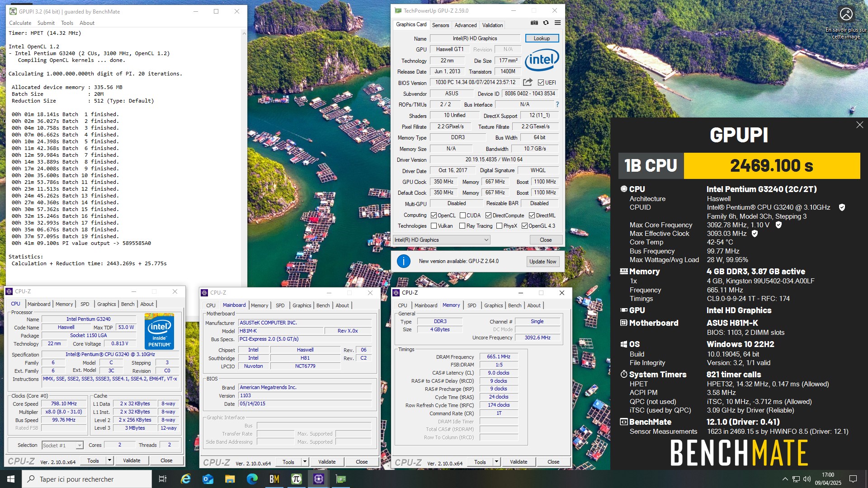This screenshot has width=868, height=488.
Task: Click the BIOS export share icon in GPU-Z
Action: (527, 82)
